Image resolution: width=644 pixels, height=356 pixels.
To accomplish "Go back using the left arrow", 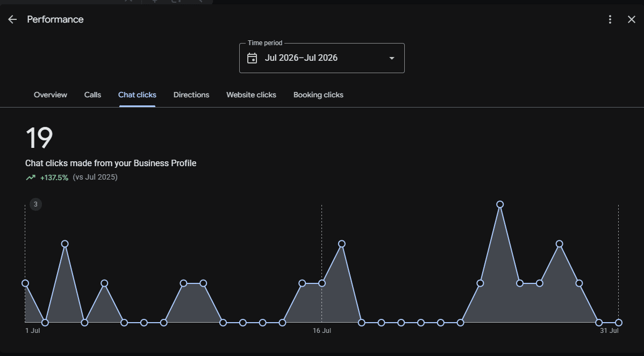I will (12, 19).
